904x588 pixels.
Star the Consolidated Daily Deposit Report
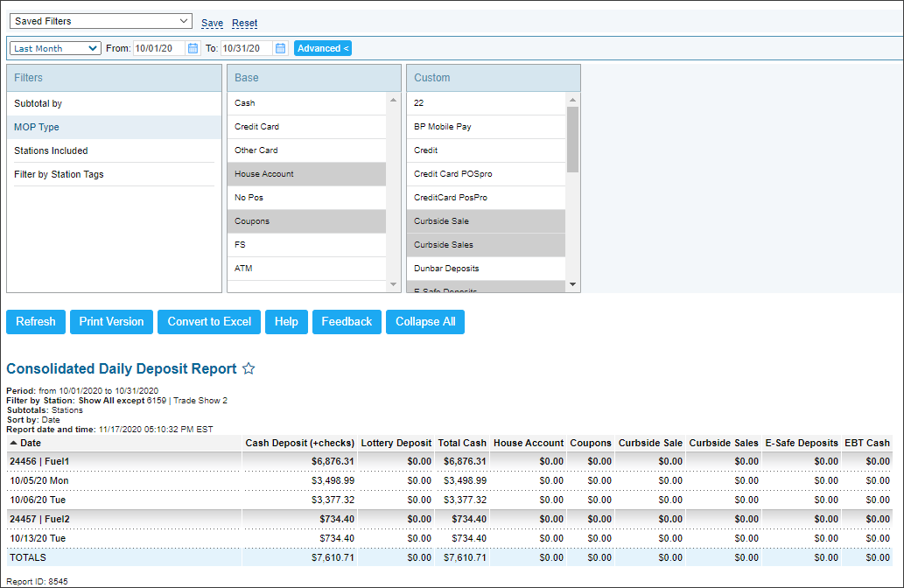[249, 368]
